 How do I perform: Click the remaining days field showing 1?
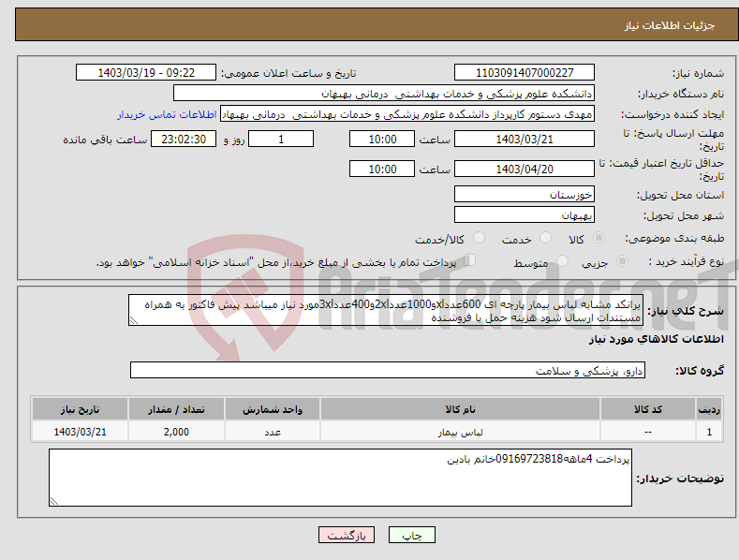[281, 139]
